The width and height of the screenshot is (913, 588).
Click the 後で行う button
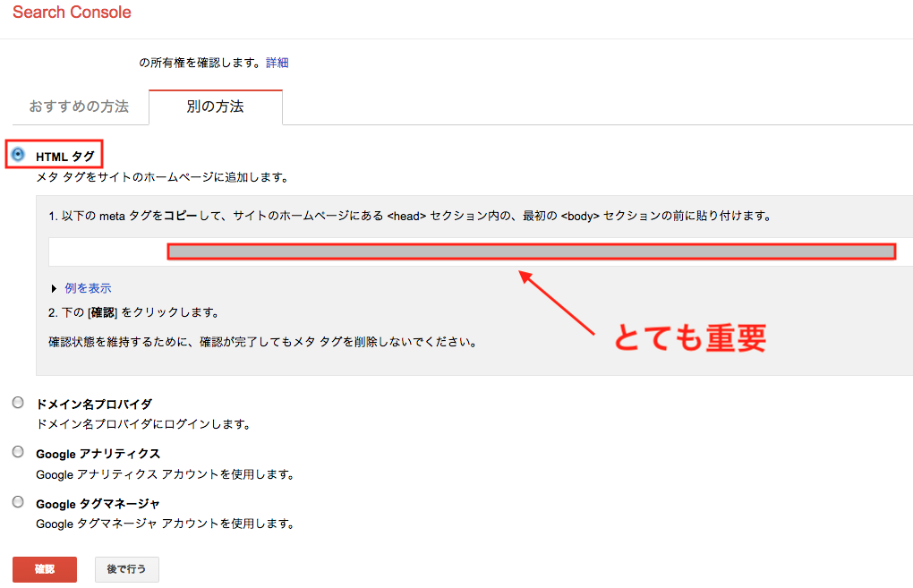coord(127,569)
